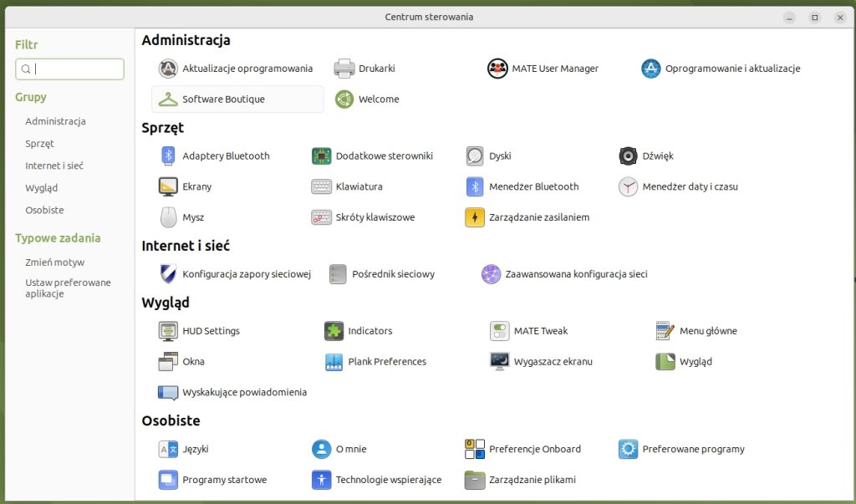Open Zarządzanie zasilaniem power icon
856x504 pixels.
coord(475,217)
